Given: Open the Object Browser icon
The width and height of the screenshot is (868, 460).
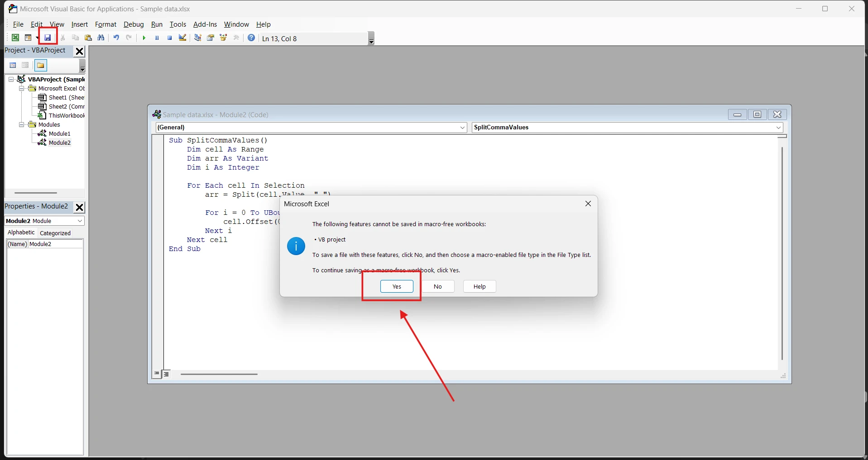Looking at the screenshot, I should tap(223, 38).
